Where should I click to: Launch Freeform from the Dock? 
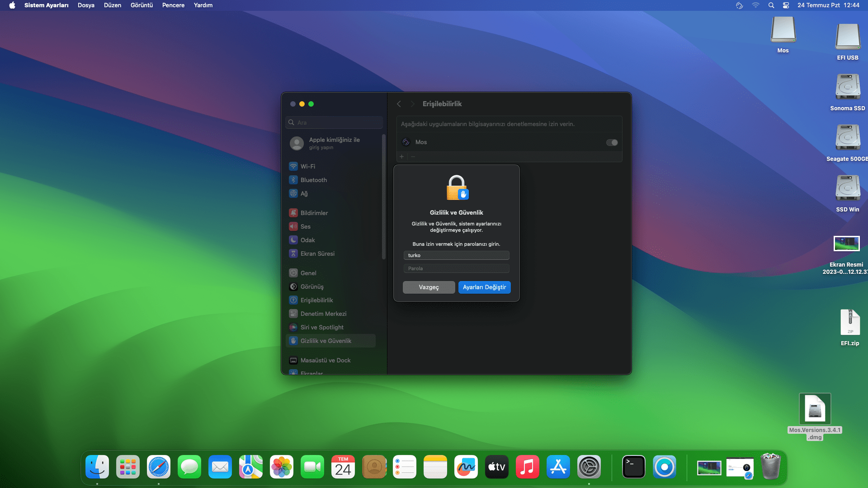click(x=466, y=467)
